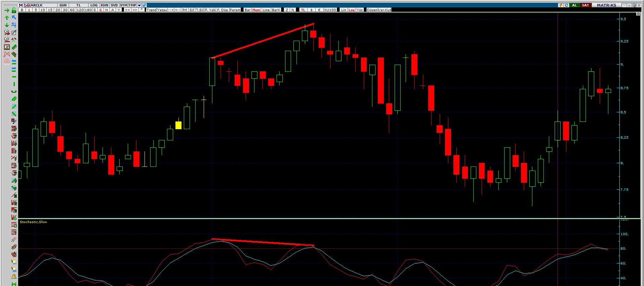
Task: Click the Yüz percent scale button
Action: (x=360, y=10)
